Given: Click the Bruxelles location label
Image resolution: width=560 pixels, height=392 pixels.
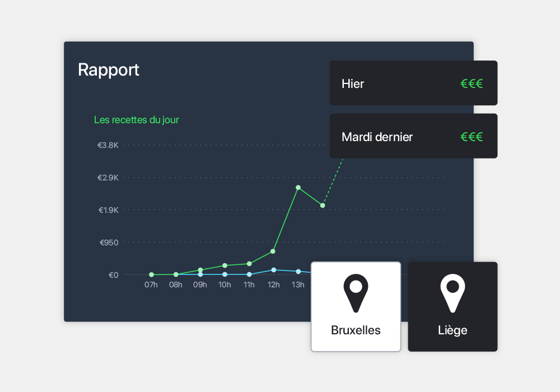Looking at the screenshot, I should (356, 330).
